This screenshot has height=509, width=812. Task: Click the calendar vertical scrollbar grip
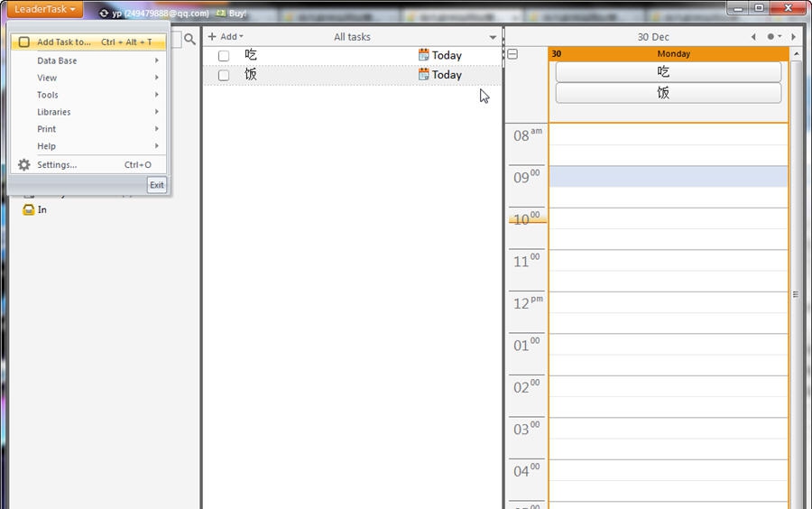point(796,294)
